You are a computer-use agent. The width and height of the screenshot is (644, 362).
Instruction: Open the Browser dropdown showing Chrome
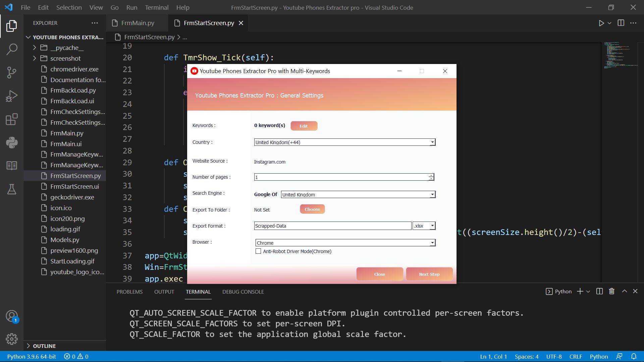pos(345,243)
